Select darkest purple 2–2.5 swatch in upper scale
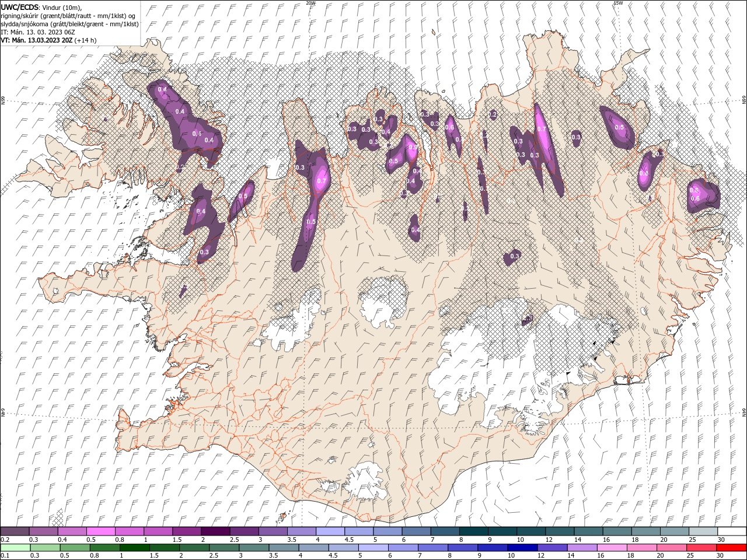The image size is (747, 560). click(215, 531)
